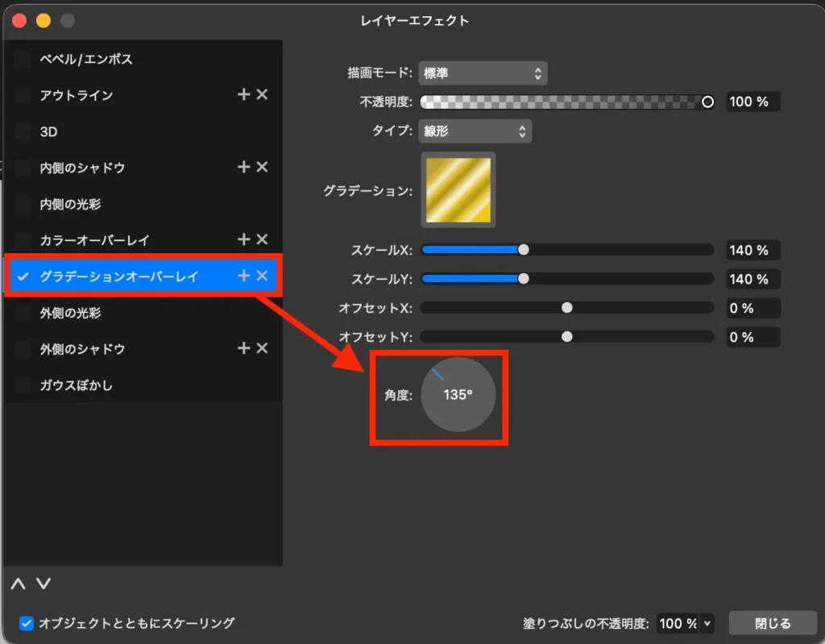Screen dimensions: 825x644
Task: Disable the オブジェクトとともにスケーリング checkbox
Action: (x=27, y=622)
